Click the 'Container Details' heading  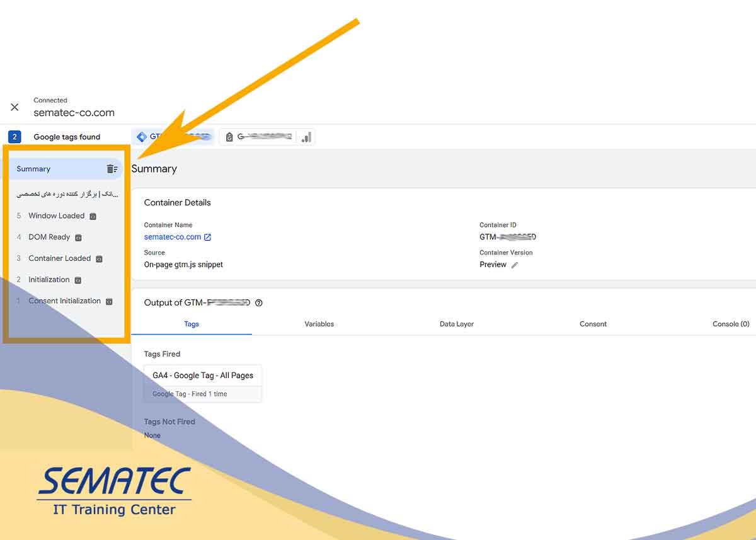[177, 202]
